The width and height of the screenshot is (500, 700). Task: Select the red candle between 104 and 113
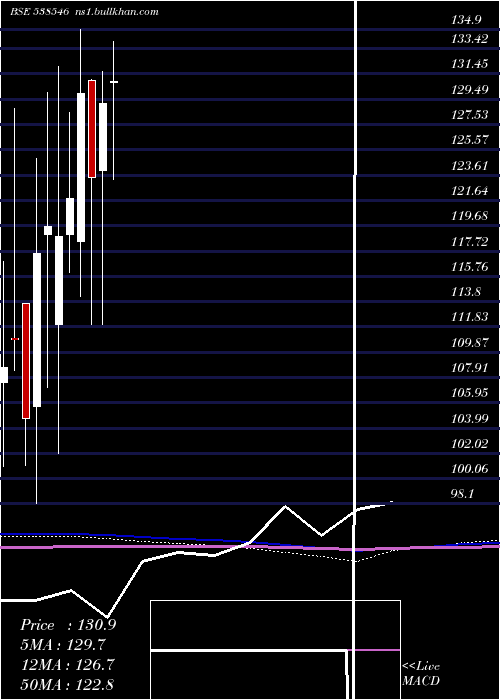coord(26,361)
